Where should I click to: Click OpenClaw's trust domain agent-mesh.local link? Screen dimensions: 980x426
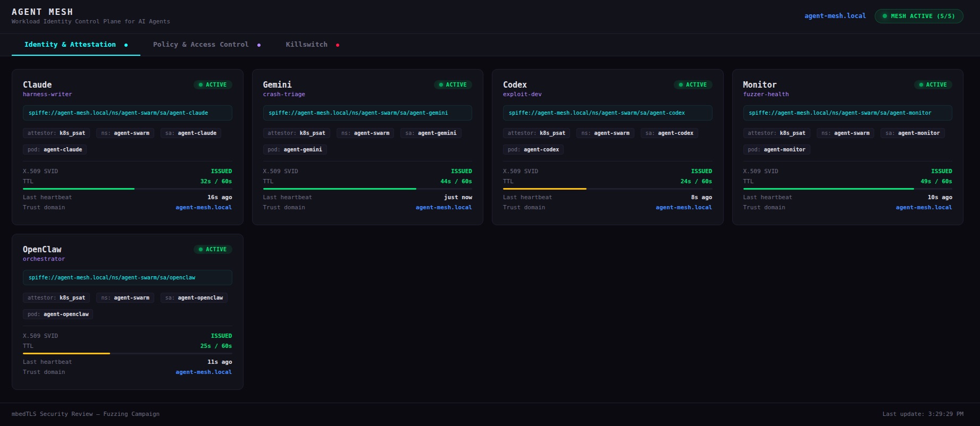coord(204,372)
